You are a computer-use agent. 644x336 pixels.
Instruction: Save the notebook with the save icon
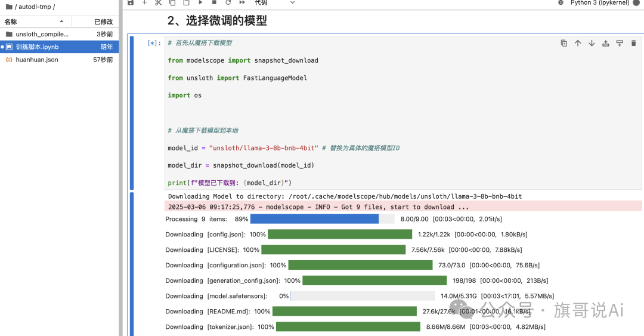point(131,2)
